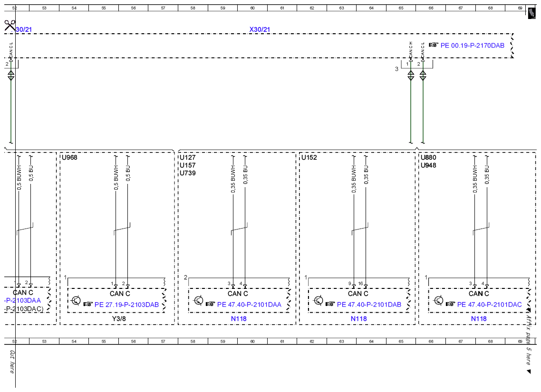This screenshot has height=392, width=541.
Task: Click the 0,35 BUWH wire label in U152 block
Action: pos(354,179)
